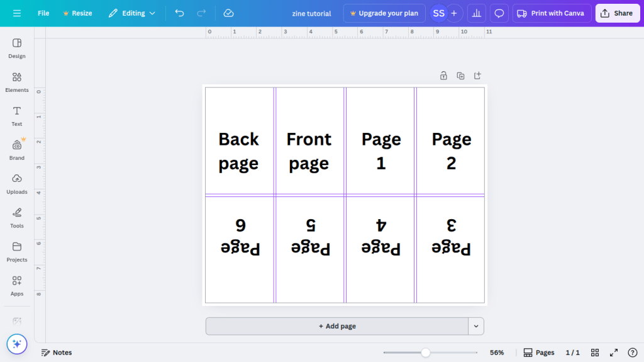Select the Text tool in sidebar
This screenshot has width=644, height=362.
(x=17, y=116)
